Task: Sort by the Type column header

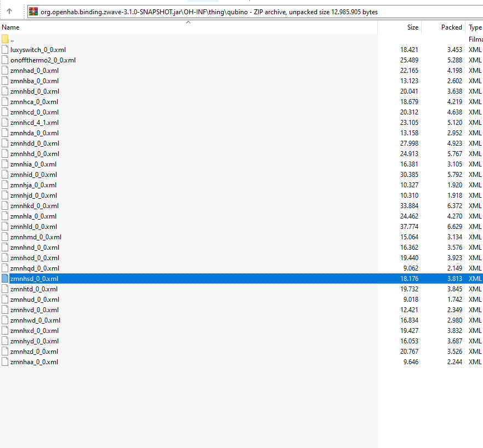Action: coord(475,27)
